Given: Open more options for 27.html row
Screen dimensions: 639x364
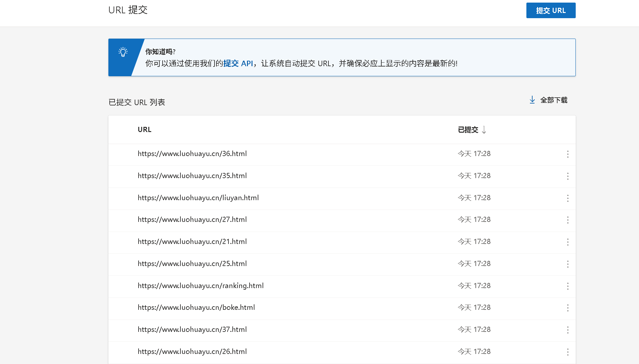Looking at the screenshot, I should tap(568, 220).
